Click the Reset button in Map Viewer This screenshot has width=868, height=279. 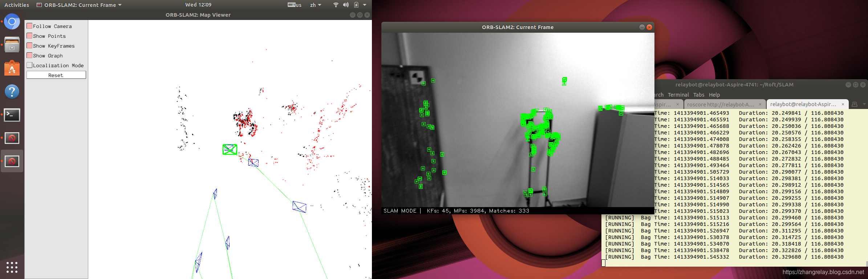(56, 75)
